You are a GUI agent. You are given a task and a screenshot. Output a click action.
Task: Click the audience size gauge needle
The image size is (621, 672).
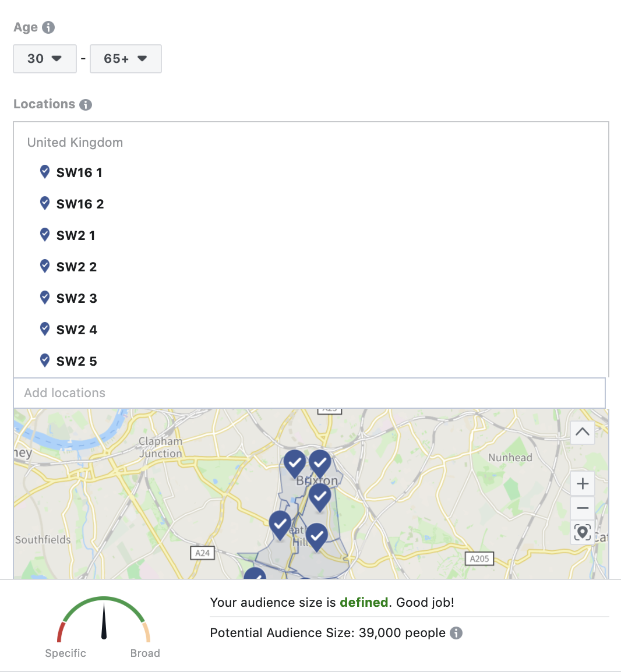[104, 621]
